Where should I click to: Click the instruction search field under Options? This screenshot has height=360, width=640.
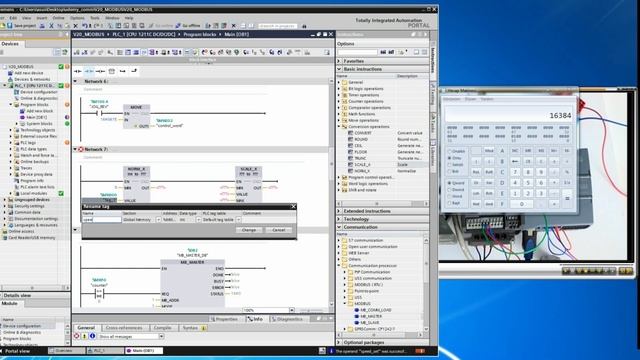click(357, 52)
